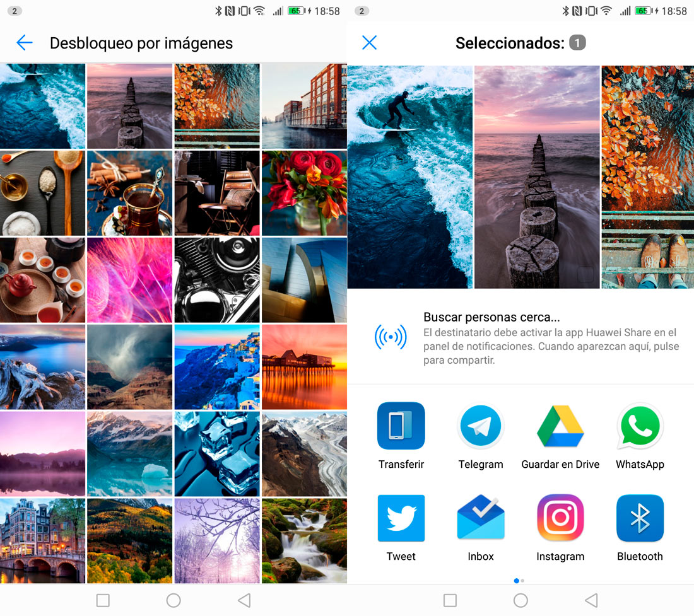Pick the waterfall thumbnail in gallery

coord(304,540)
